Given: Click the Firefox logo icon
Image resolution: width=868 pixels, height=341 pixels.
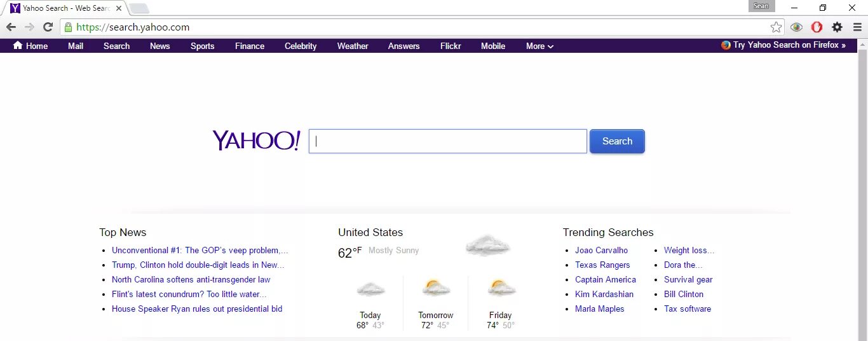Looking at the screenshot, I should pyautogui.click(x=726, y=45).
